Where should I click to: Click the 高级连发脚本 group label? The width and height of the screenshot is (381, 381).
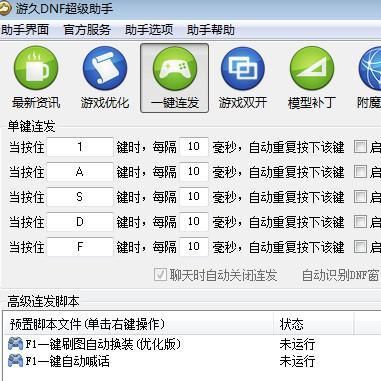pyautogui.click(x=43, y=301)
